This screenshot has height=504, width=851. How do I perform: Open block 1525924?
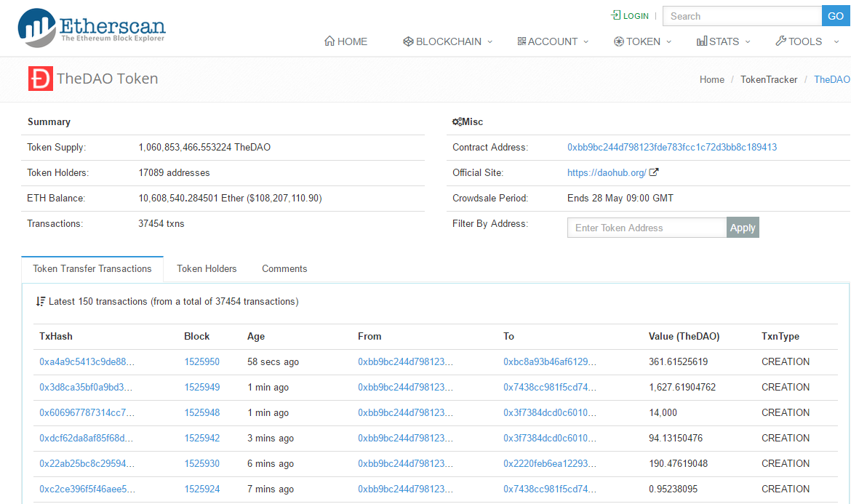coord(202,489)
